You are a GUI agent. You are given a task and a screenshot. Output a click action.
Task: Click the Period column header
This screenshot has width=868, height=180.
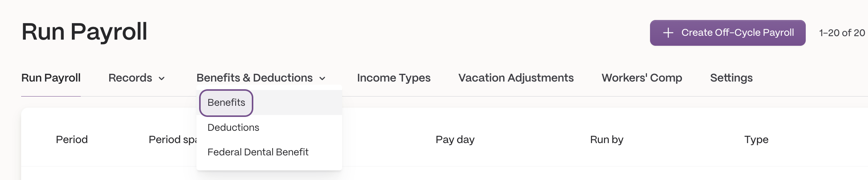tap(72, 139)
